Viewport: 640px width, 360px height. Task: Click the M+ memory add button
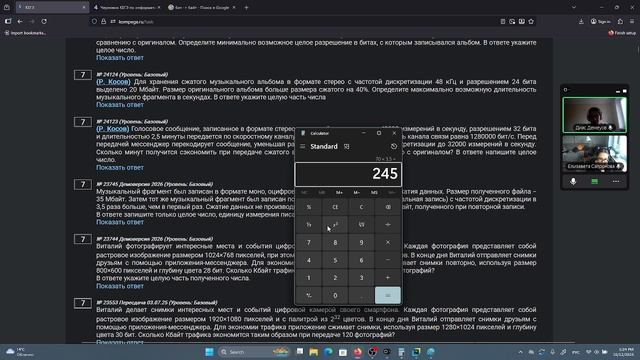(339, 192)
